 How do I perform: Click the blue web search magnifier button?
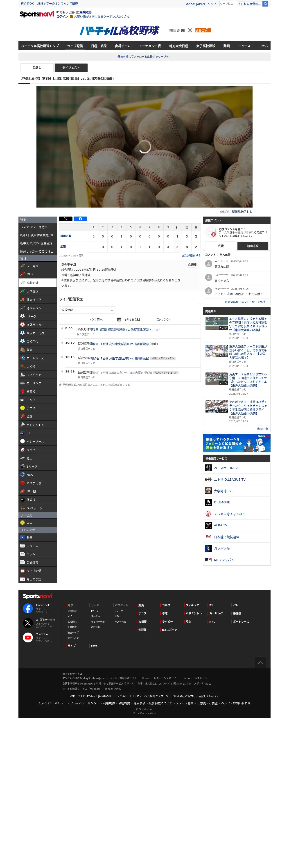coord(265,4)
